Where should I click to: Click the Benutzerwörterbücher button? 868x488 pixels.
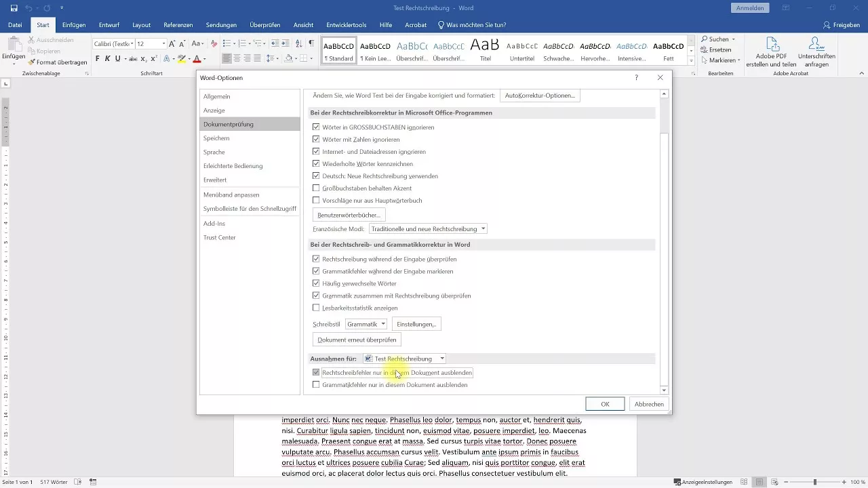click(349, 214)
